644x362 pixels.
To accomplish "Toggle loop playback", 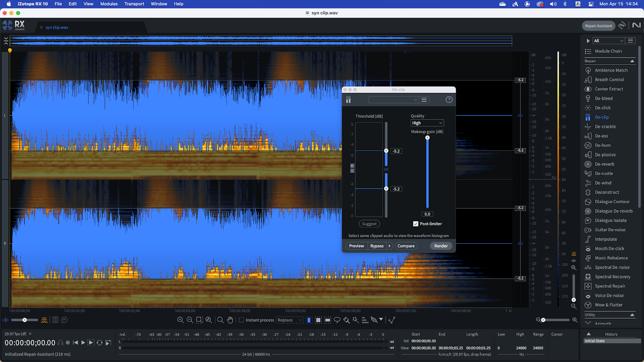I will coord(99,343).
